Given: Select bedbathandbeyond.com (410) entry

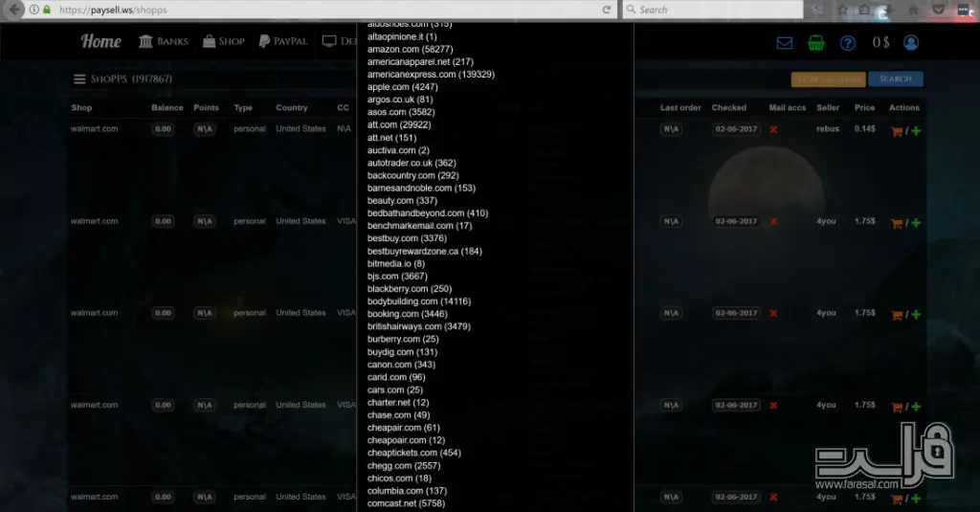Looking at the screenshot, I should click(428, 213).
